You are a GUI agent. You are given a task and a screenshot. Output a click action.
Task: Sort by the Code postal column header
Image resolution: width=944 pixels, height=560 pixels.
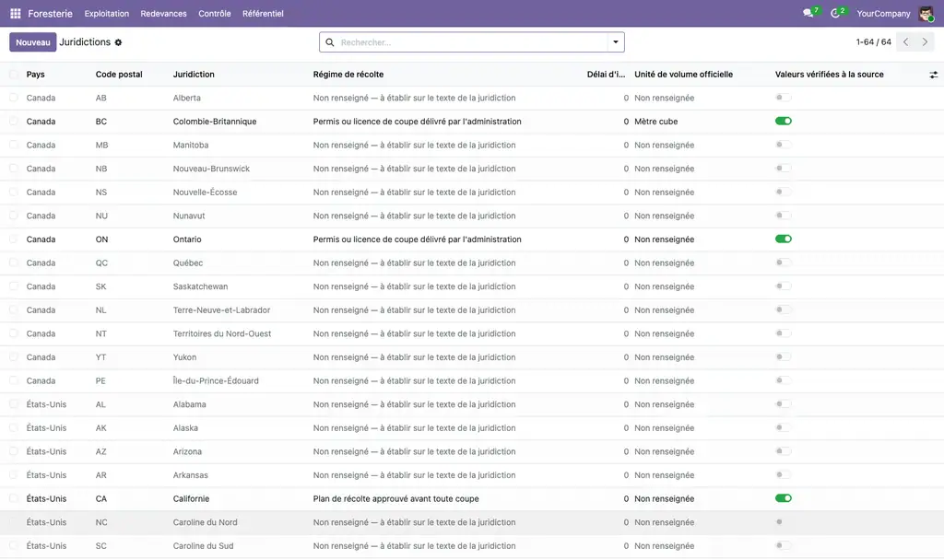[119, 75]
